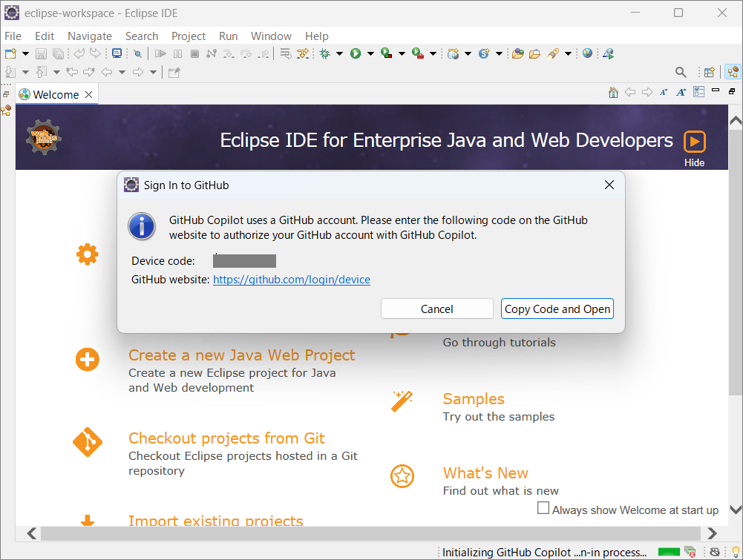Open the Project menu
The image size is (743, 560).
coord(188,36)
